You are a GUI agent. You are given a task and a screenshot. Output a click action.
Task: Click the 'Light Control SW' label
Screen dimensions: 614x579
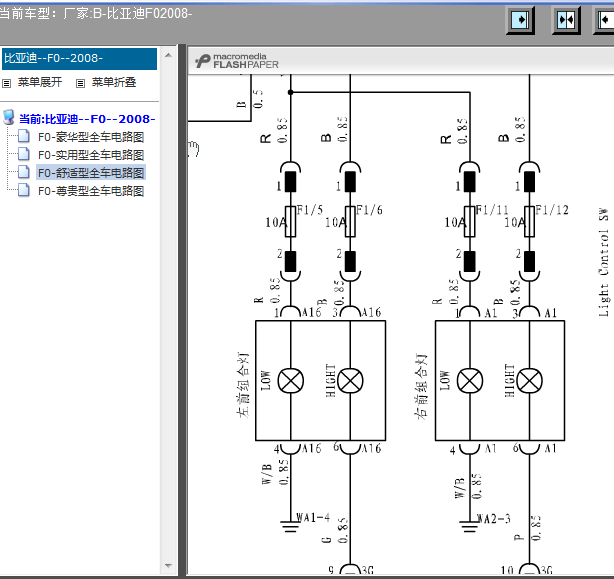[x=604, y=262]
